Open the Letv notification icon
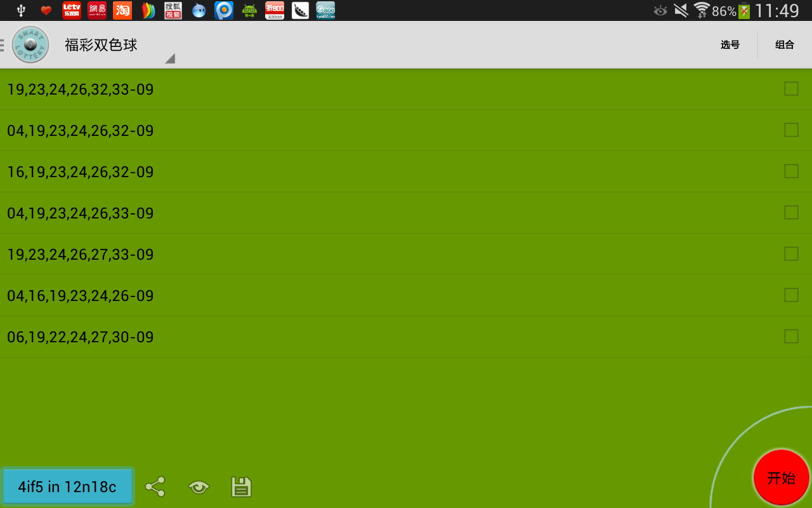Screen dimensions: 812x508 pyautogui.click(x=71, y=10)
